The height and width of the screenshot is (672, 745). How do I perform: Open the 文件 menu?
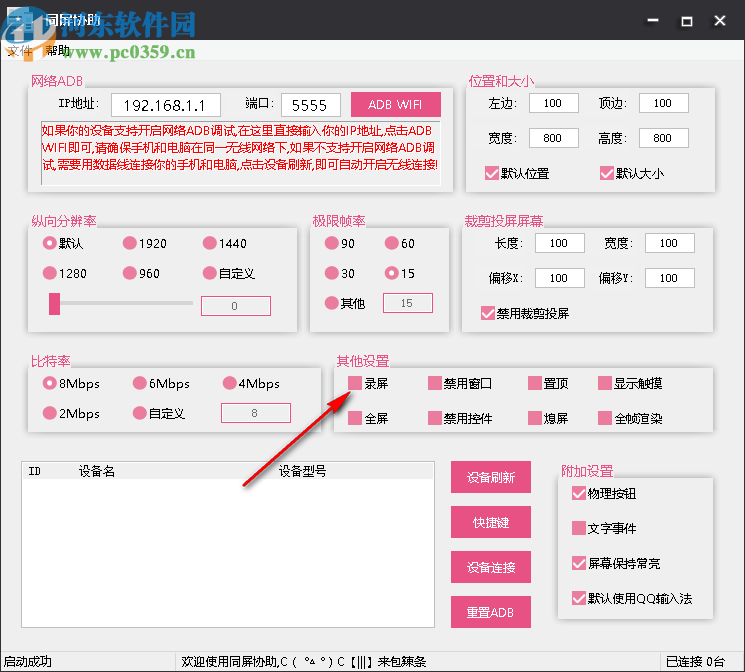pos(19,50)
